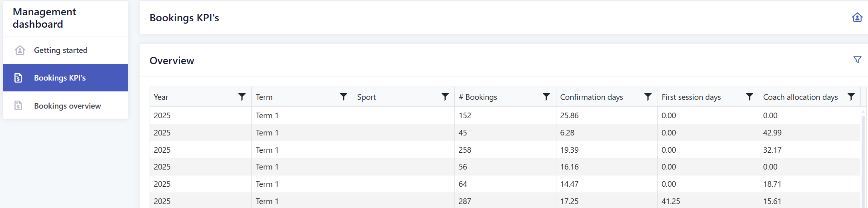
Task: Click confirmation days value 19.39
Action: point(569,150)
